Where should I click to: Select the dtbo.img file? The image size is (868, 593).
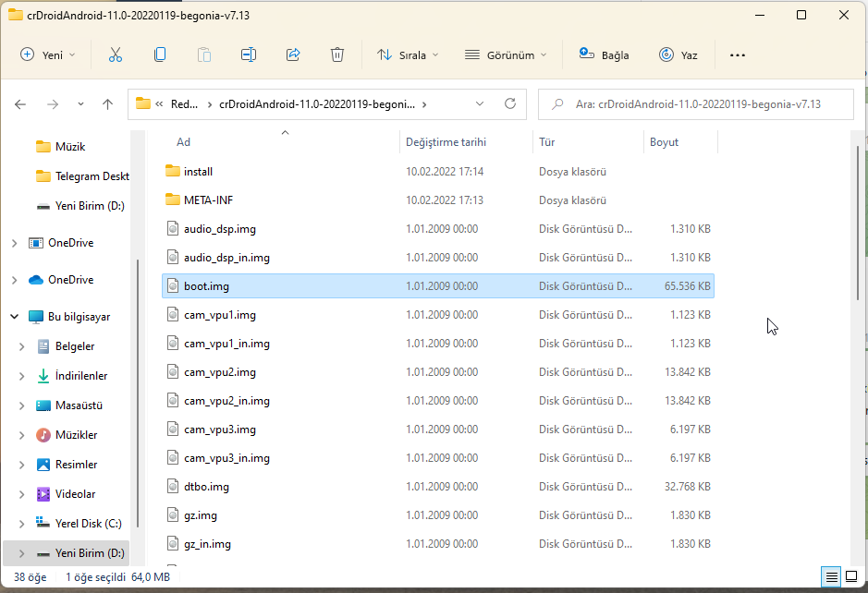(206, 487)
